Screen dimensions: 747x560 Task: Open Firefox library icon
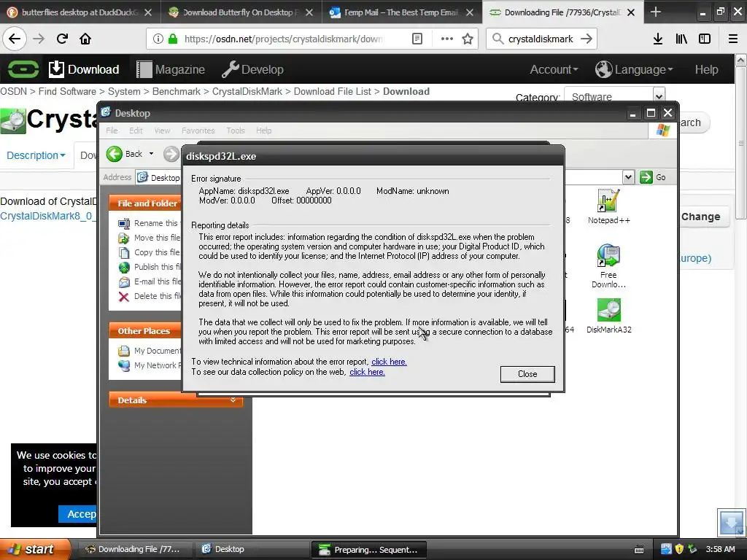[681, 39]
